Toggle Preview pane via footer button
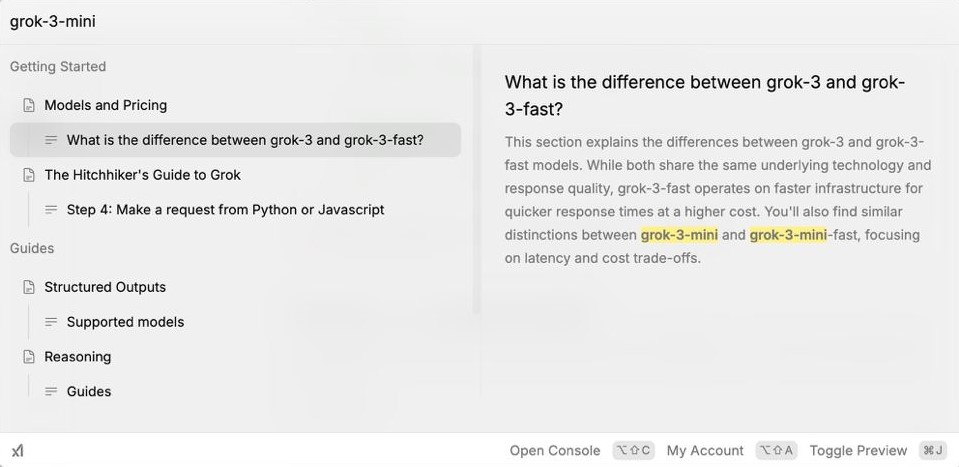Viewport: 959px width, 467px height. (x=858, y=450)
